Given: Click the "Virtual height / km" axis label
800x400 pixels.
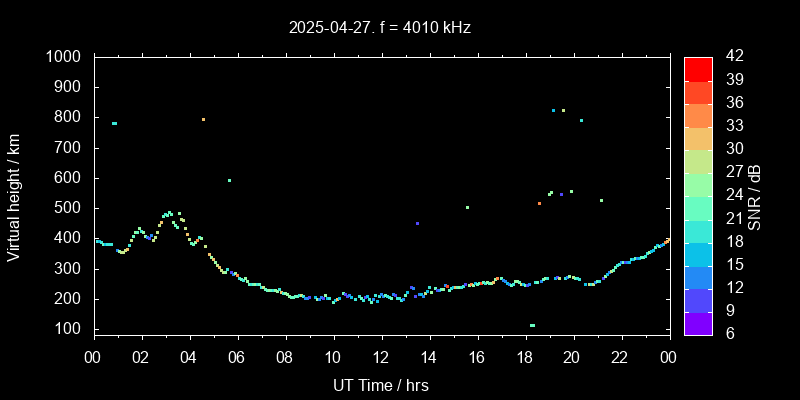Looking at the screenshot, I should 14,196.
